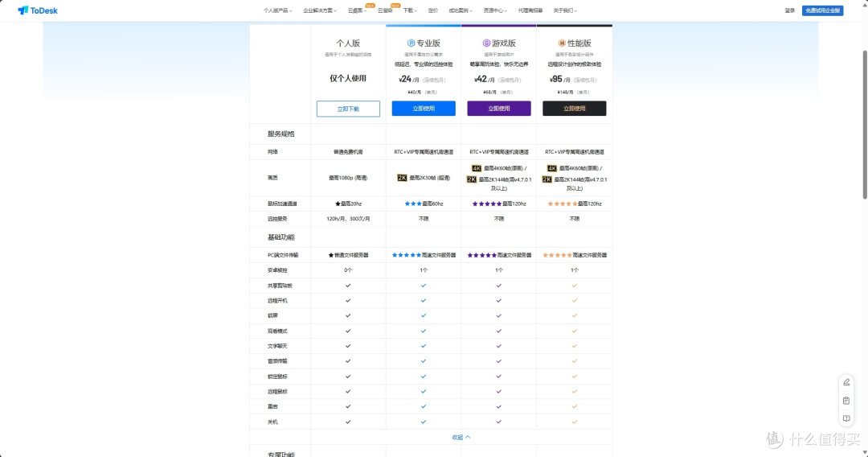Click the purple 立即使用 button for 游戏版
The image size is (868, 457).
click(x=499, y=109)
